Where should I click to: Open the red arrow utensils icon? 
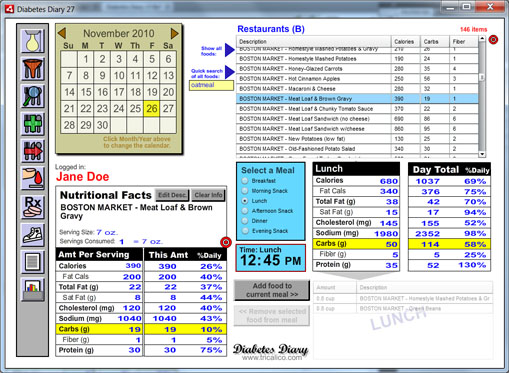click(33, 151)
